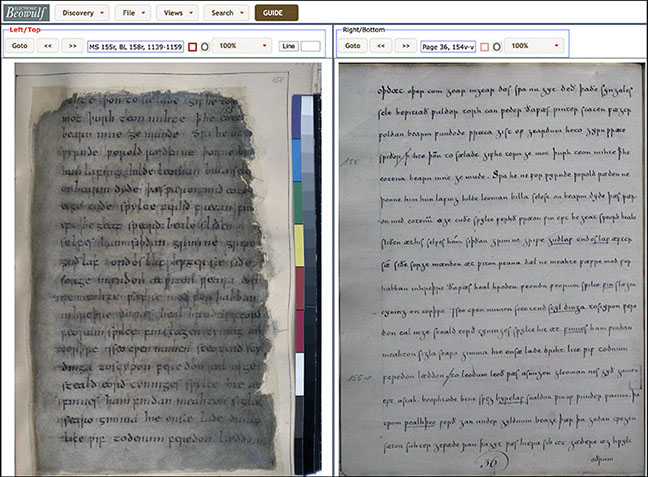Click the yellow patch on color chart
648x477 pixels.
pos(299,246)
